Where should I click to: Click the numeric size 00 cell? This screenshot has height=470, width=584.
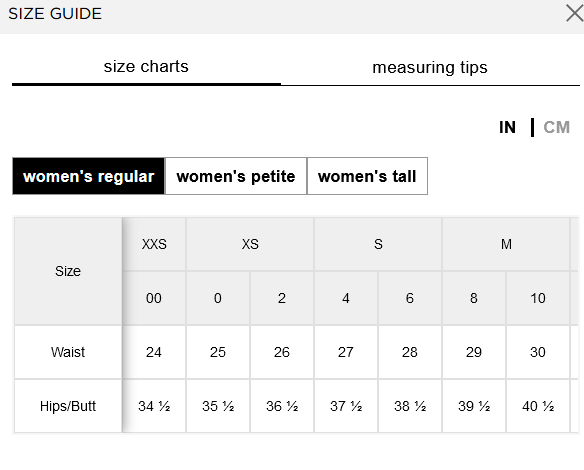(x=154, y=298)
